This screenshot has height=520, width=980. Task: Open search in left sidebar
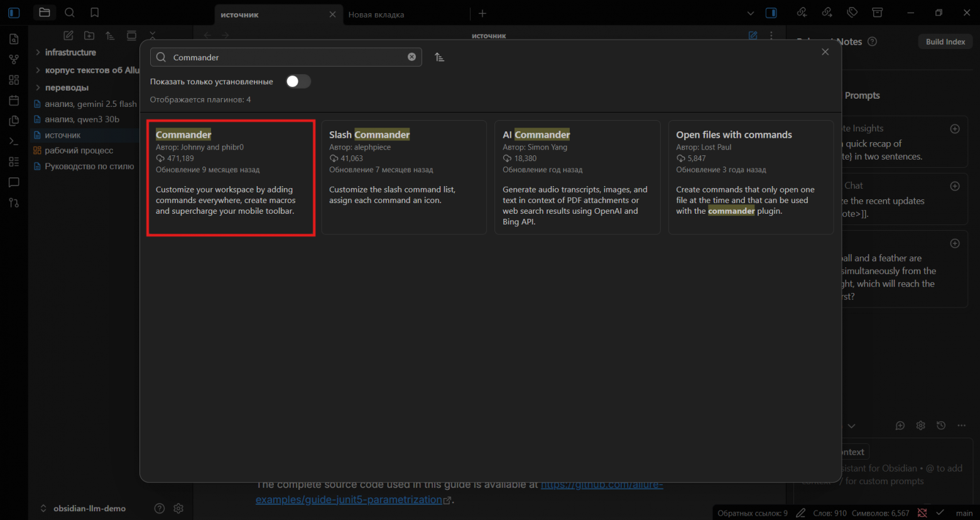click(70, 13)
